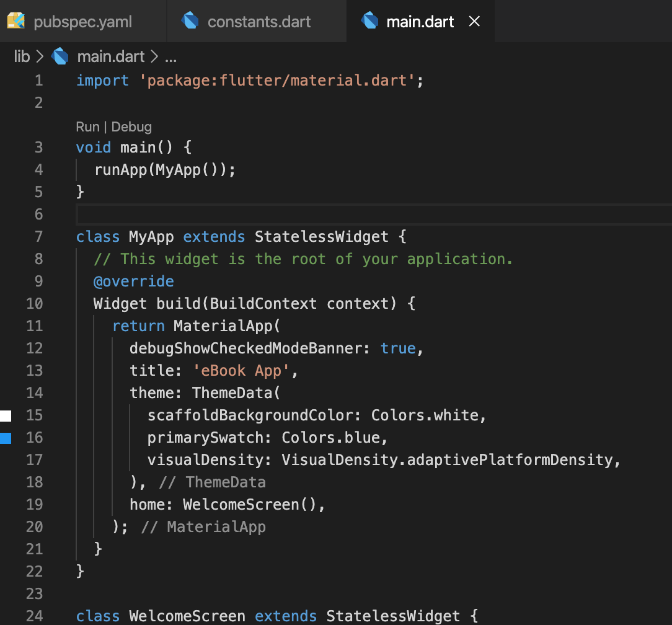The image size is (672, 625).
Task: Click the white color swatch beside line 15
Action: coord(4,415)
